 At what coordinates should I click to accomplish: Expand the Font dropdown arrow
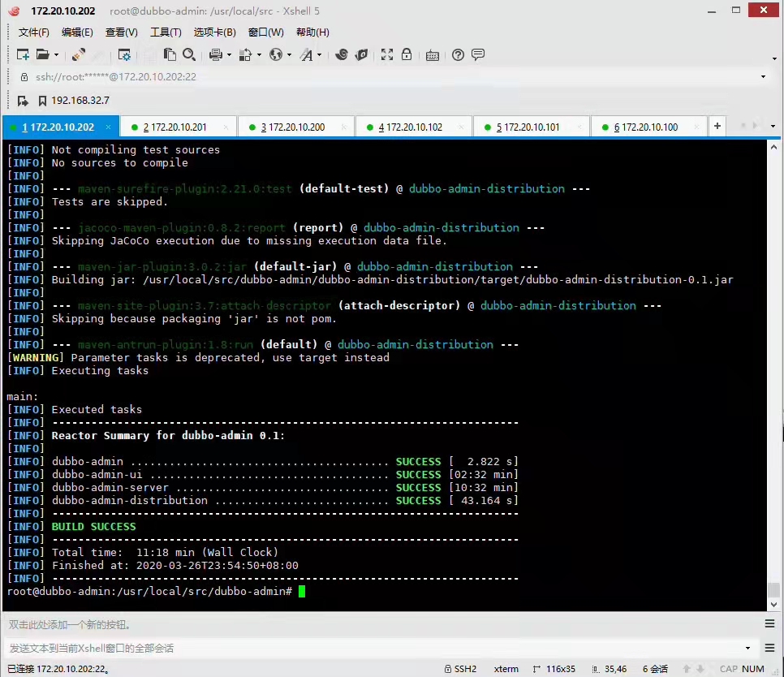click(x=319, y=55)
